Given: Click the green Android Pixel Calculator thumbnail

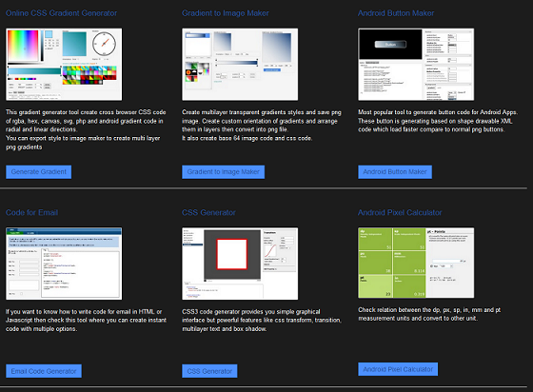Looking at the screenshot, I should pos(416,263).
